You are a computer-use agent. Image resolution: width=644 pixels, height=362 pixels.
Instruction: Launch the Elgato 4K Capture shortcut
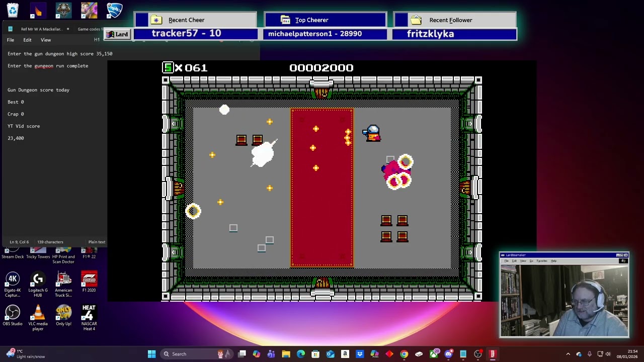13,285
